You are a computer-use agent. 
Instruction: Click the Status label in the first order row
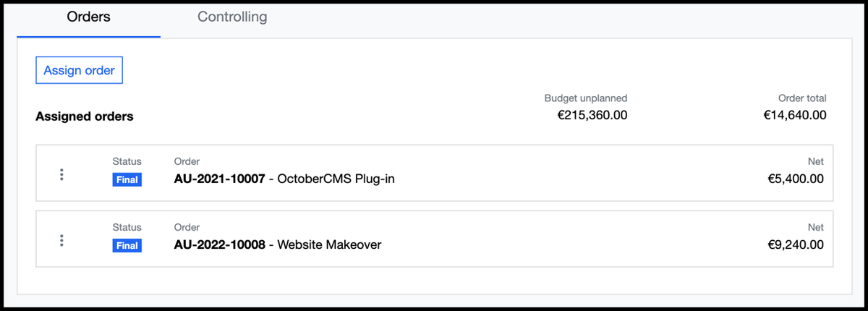point(127,161)
